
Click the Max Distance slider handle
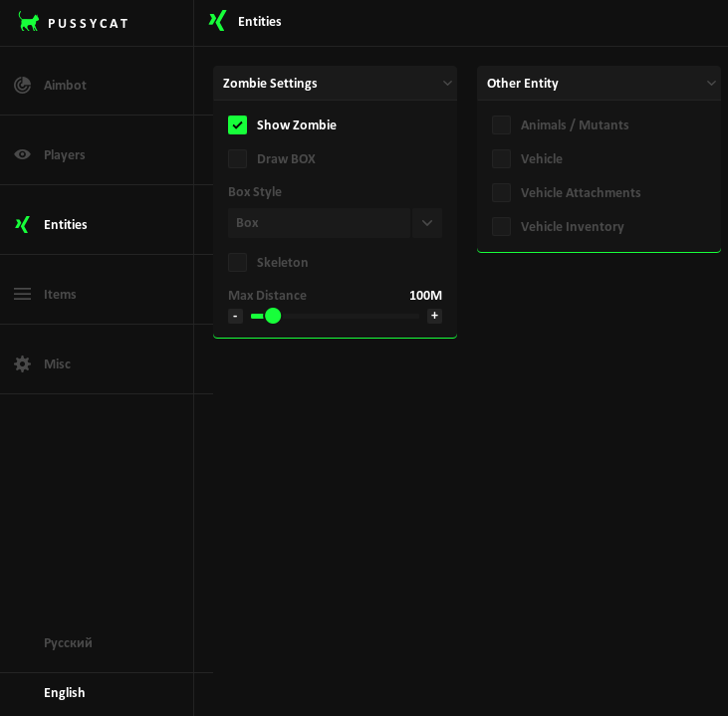(273, 316)
